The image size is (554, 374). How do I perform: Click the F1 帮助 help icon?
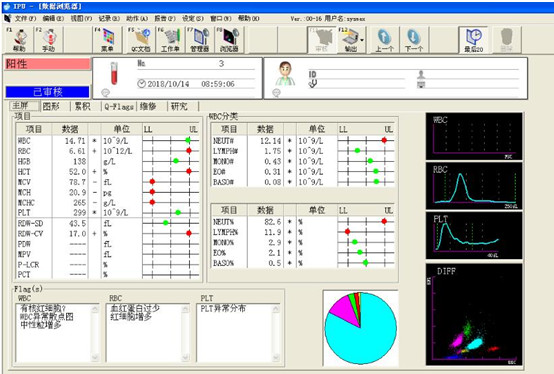coord(19,40)
